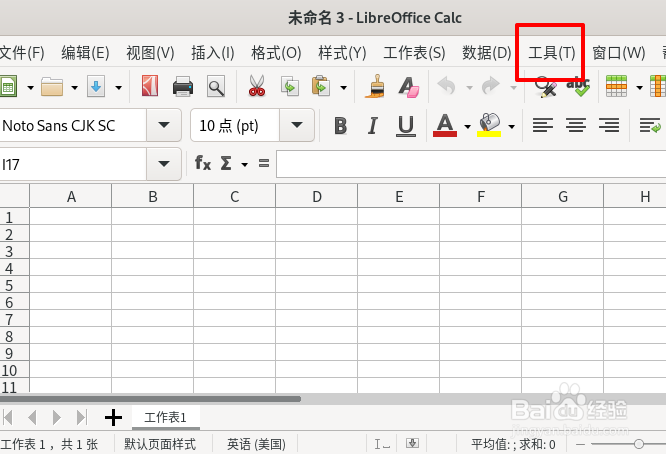
Task: Click the New Spreadsheet icon
Action: tap(8, 87)
